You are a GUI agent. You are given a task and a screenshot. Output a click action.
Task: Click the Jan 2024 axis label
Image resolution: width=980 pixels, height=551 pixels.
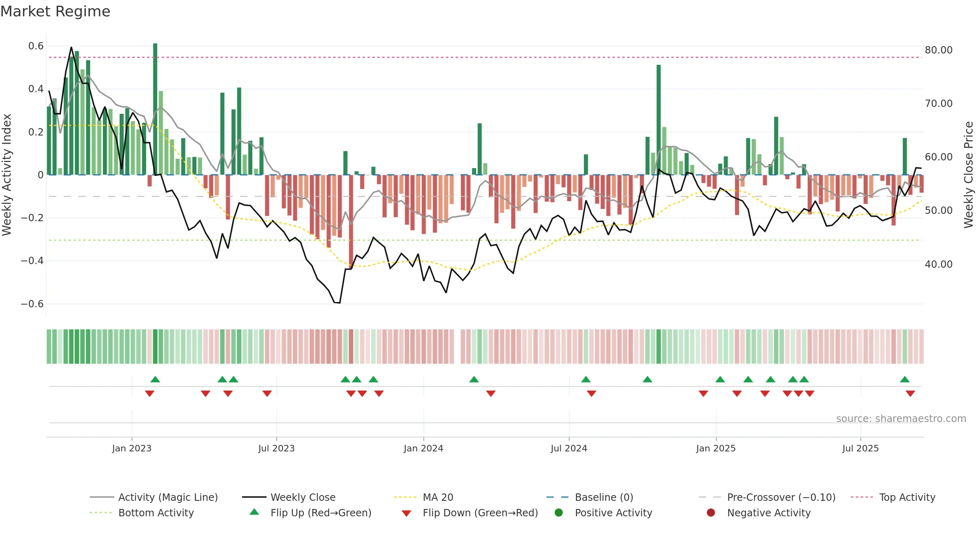pos(423,448)
